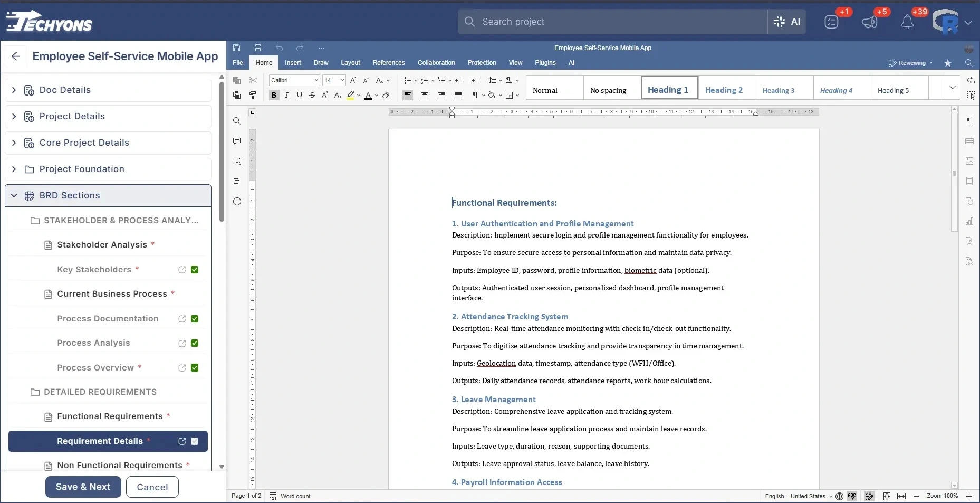Image resolution: width=980 pixels, height=503 pixels.
Task: Open the font name dropdown
Action: (316, 80)
